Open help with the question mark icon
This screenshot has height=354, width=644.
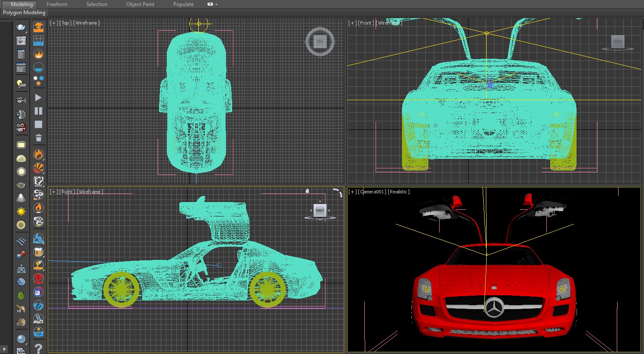pos(38,348)
